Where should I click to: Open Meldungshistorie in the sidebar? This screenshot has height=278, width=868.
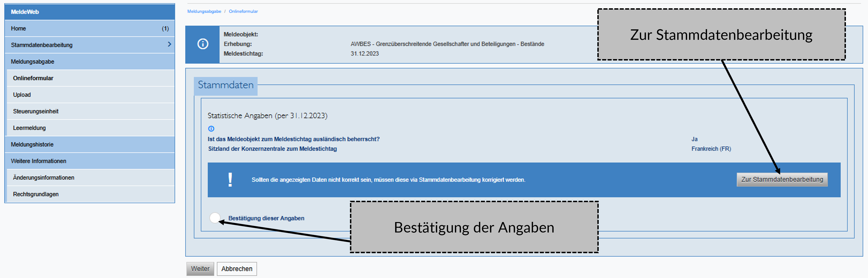pos(32,144)
